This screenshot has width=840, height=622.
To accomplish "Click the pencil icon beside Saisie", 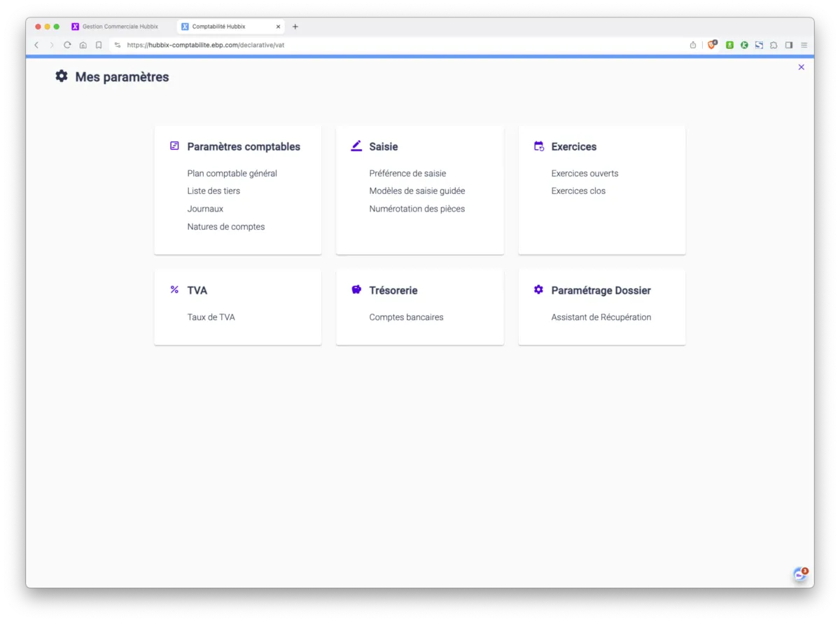I will pyautogui.click(x=356, y=146).
